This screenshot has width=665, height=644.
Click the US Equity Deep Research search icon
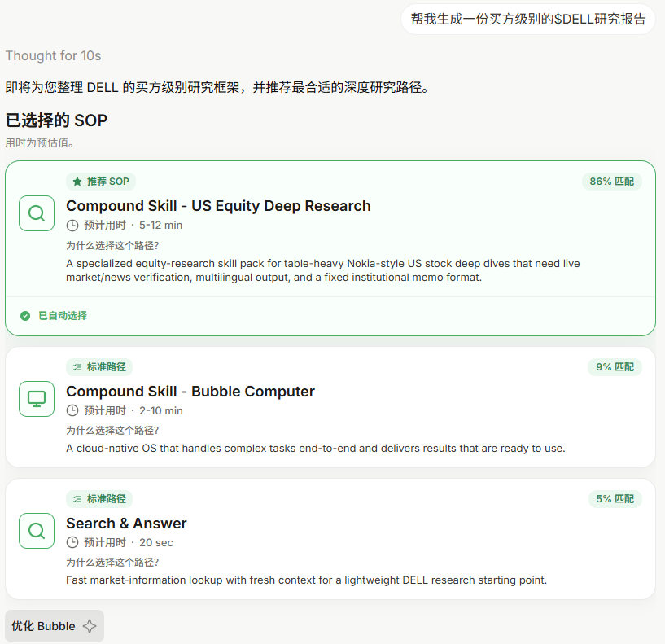coord(37,213)
